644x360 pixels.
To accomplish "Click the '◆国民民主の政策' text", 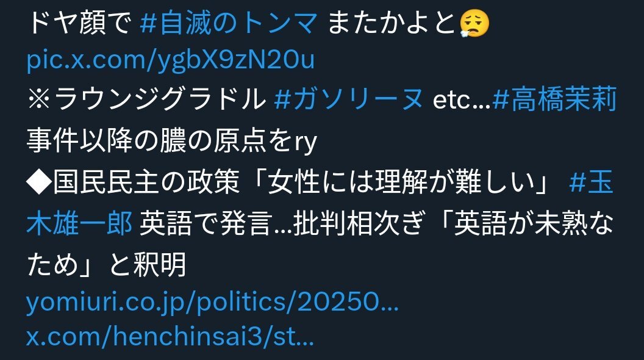I will [133, 182].
